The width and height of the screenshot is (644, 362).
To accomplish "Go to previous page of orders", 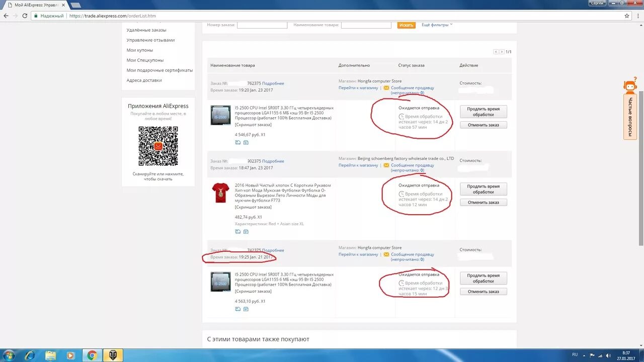I will (x=496, y=52).
